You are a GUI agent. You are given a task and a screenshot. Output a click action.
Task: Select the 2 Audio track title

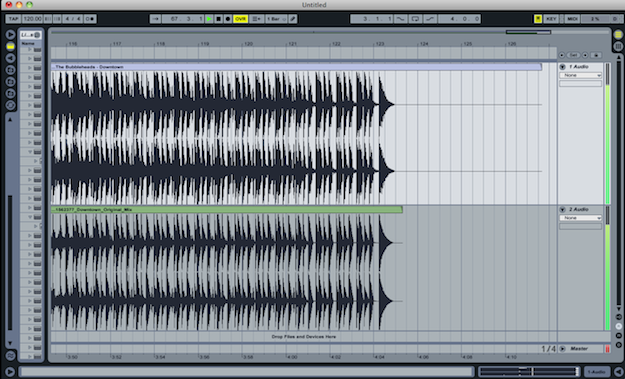(579, 209)
